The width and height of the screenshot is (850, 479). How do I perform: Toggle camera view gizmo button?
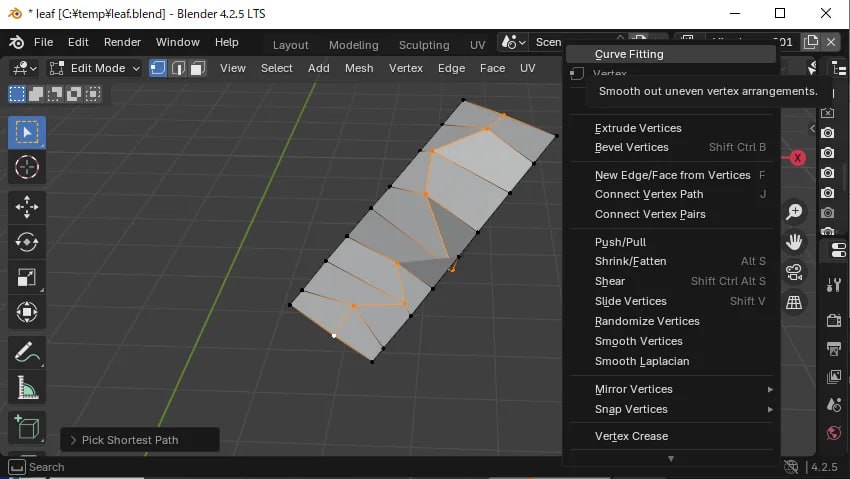click(795, 272)
